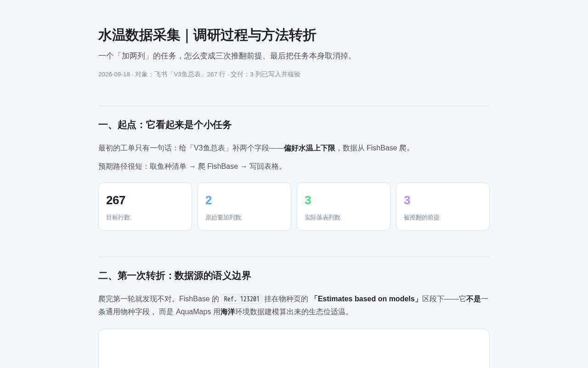Click the paragraph beginning 最初的工单只有一句话
Image resolution: width=588 pixels, height=368 pixels.
256,148
